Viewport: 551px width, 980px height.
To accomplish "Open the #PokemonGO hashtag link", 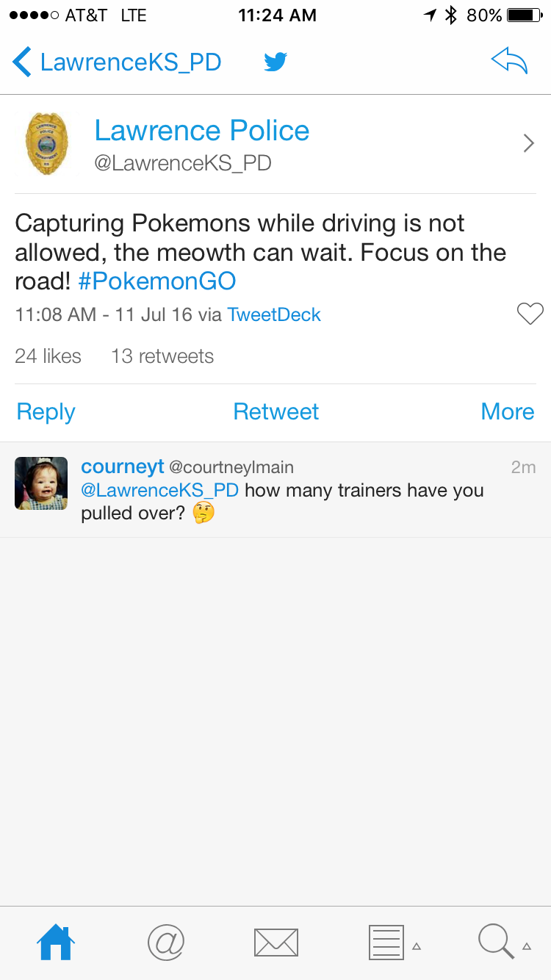I will pyautogui.click(x=156, y=282).
